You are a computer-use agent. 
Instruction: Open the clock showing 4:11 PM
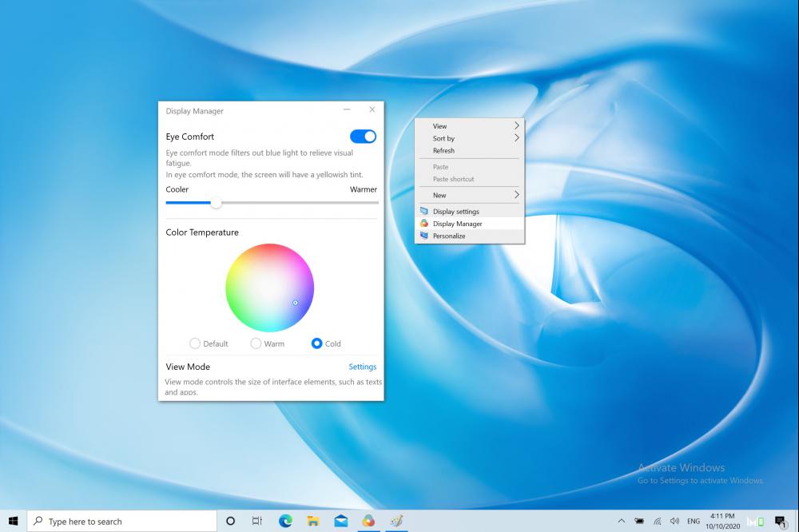tap(722, 521)
